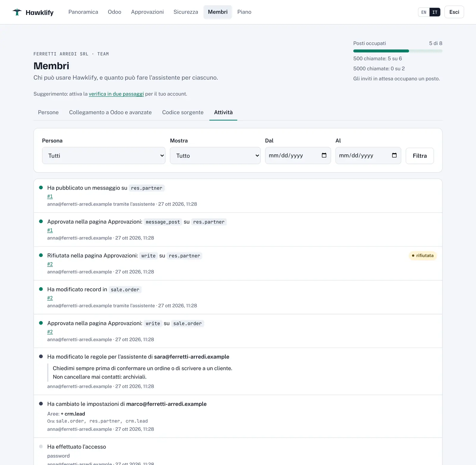Open the verifica in due passaggi link
Image resolution: width=476 pixels, height=465 pixels.
[116, 94]
